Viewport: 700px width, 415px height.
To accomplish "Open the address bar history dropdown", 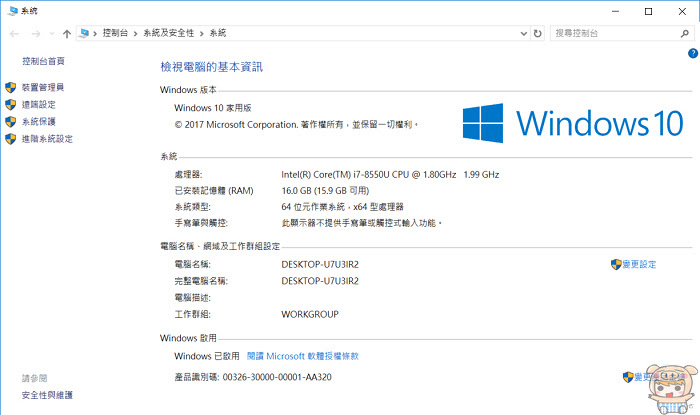I will click(524, 33).
